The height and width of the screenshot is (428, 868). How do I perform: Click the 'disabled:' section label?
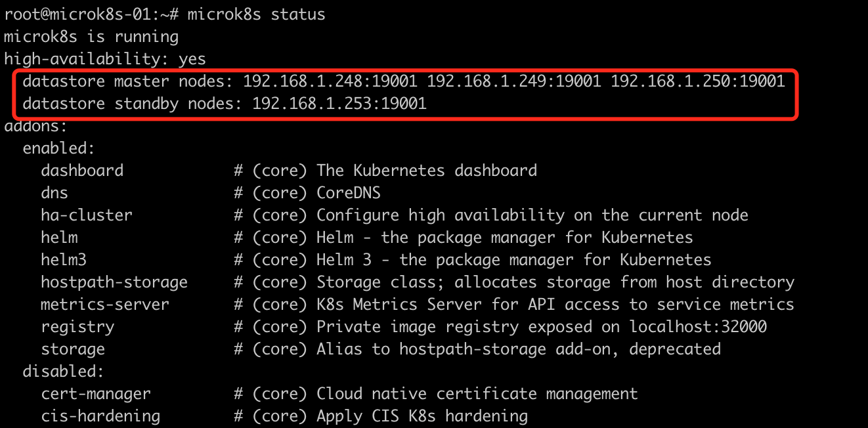point(64,372)
